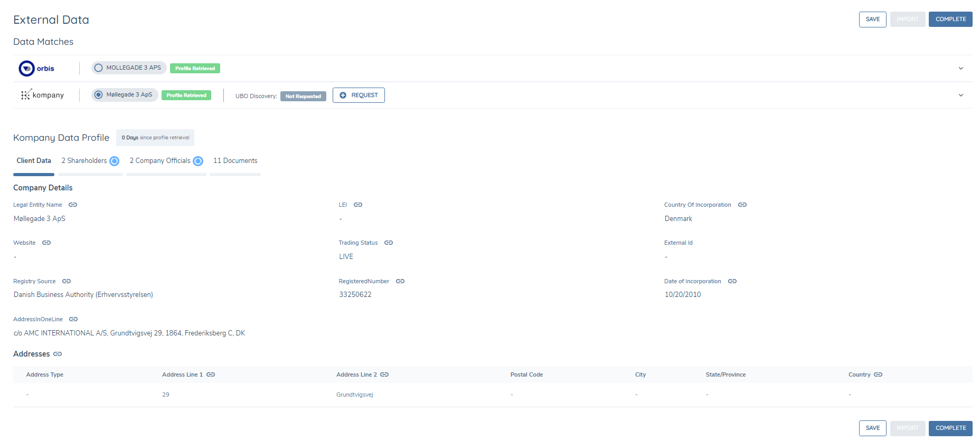Click the Not Requested UBO status badge

(x=303, y=96)
